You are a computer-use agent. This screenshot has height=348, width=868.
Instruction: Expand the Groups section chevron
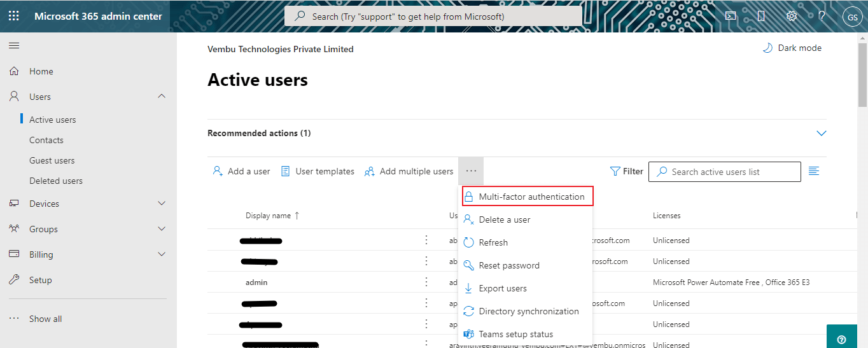[x=162, y=228]
